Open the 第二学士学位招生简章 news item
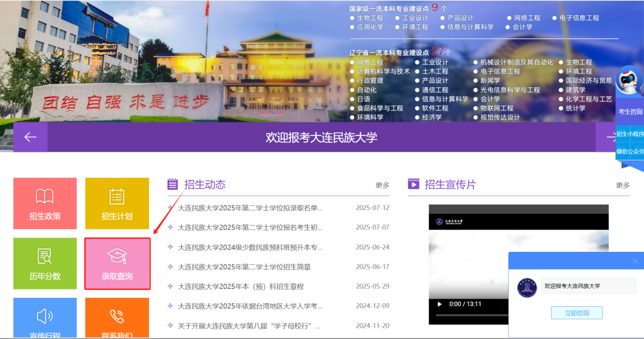 [x=244, y=267]
